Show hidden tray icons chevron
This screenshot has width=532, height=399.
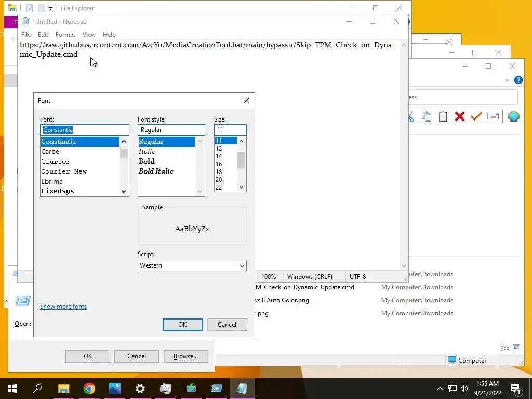(440, 389)
